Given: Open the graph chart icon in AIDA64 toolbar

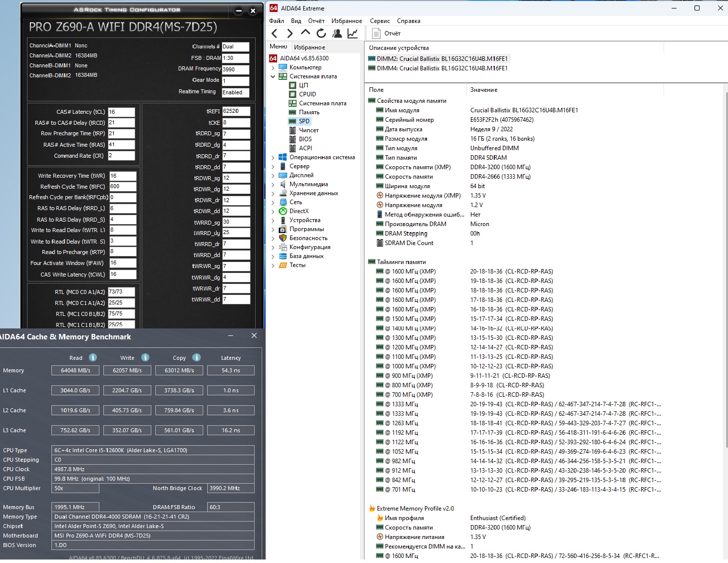Looking at the screenshot, I should 353,33.
